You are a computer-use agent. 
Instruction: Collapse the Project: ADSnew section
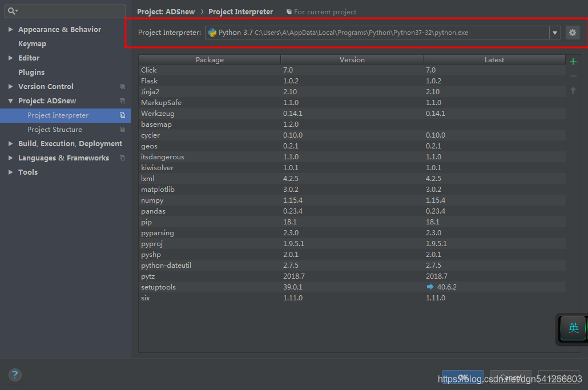pyautogui.click(x=10, y=101)
